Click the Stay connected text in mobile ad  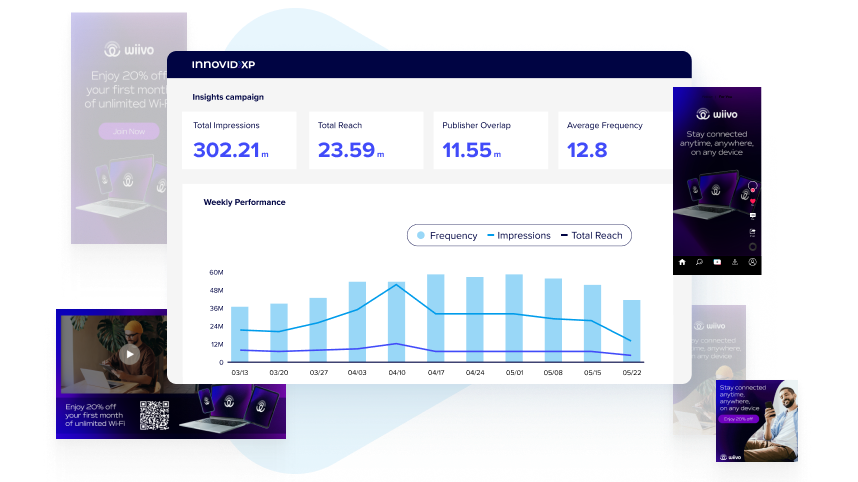[716, 143]
